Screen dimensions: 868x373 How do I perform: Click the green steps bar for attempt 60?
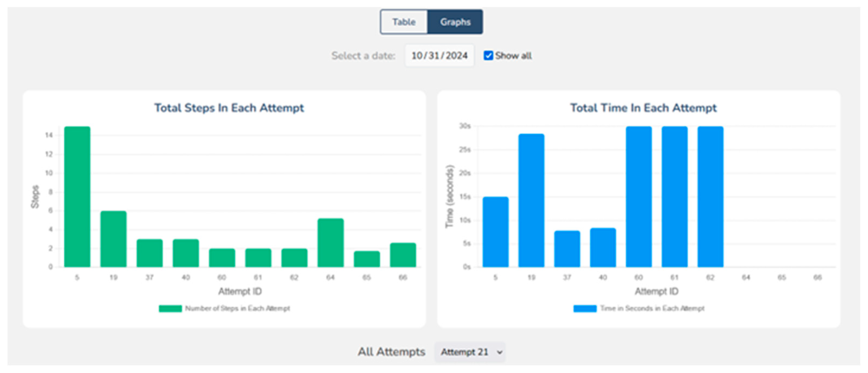coord(222,258)
